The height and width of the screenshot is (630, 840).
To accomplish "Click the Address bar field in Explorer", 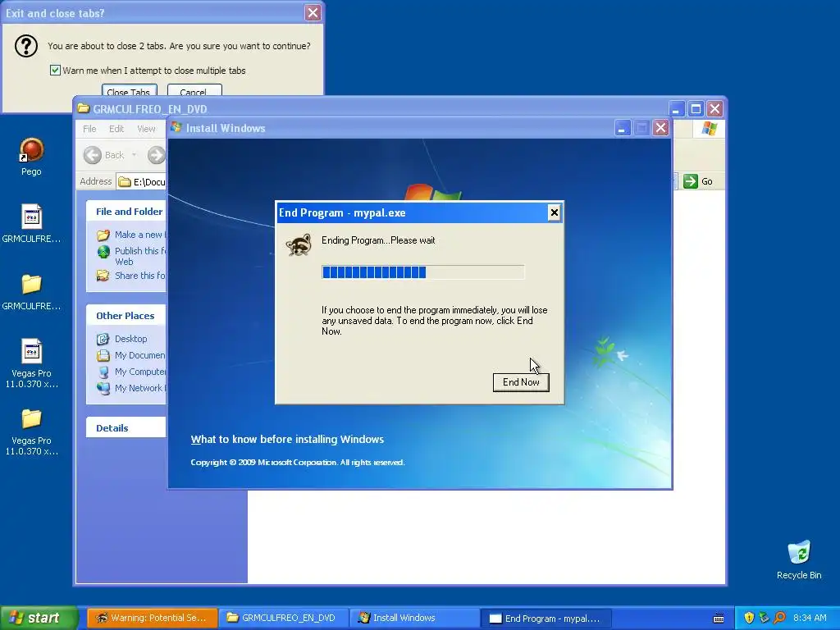I will (x=142, y=181).
